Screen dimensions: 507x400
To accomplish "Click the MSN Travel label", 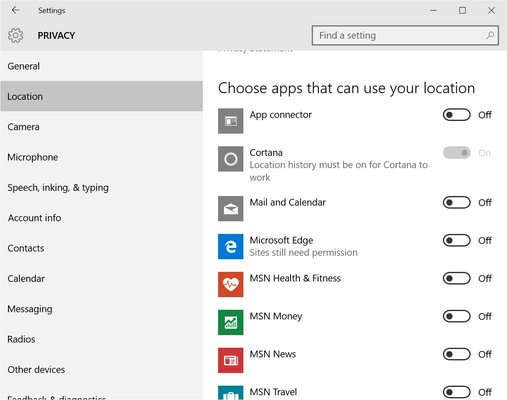I will pos(273,392).
